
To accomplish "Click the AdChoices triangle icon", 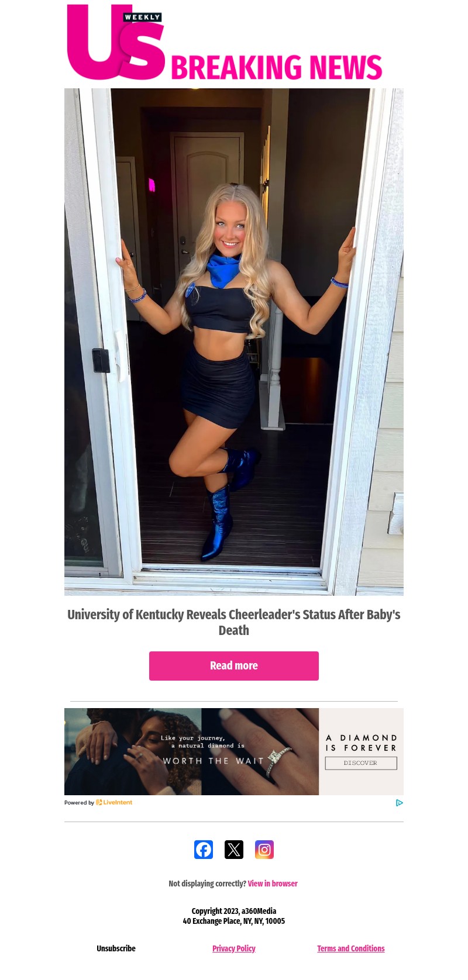I will click(x=400, y=803).
